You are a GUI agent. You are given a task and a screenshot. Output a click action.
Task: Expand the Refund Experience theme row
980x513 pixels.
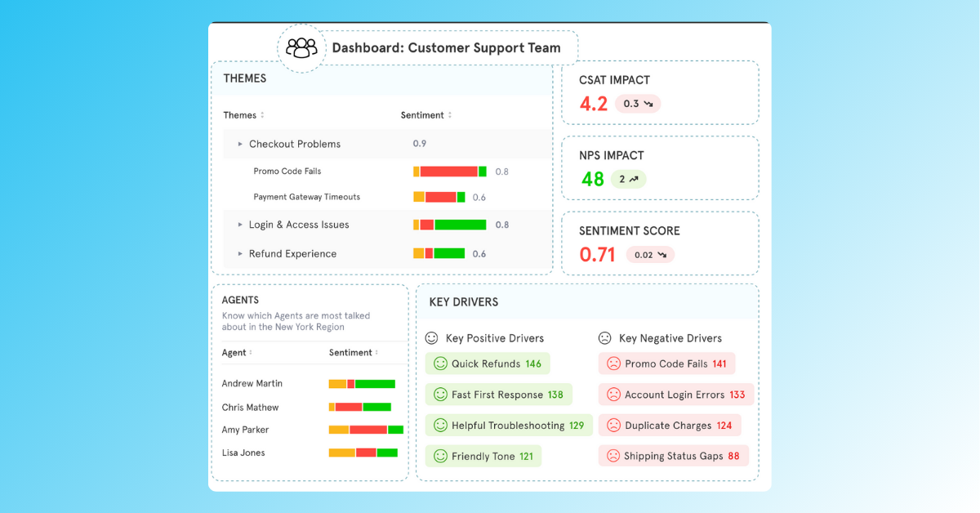click(240, 254)
